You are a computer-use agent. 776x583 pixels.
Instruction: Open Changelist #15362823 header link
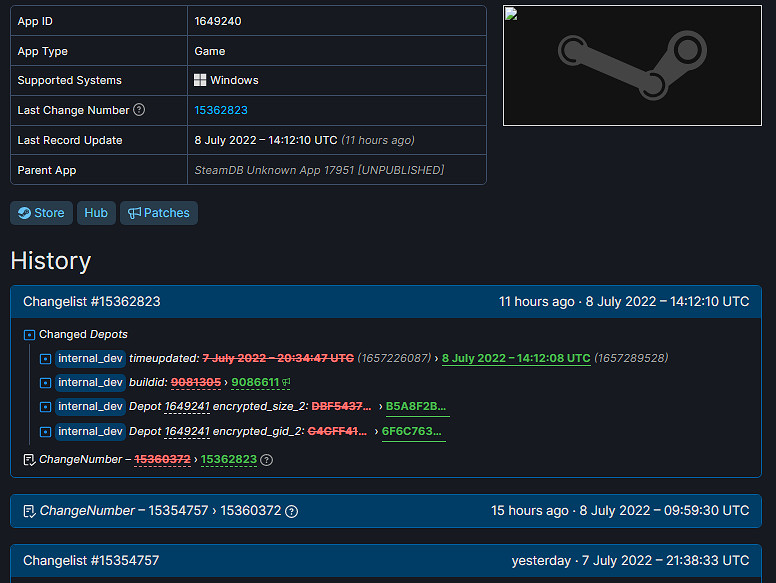(x=92, y=301)
